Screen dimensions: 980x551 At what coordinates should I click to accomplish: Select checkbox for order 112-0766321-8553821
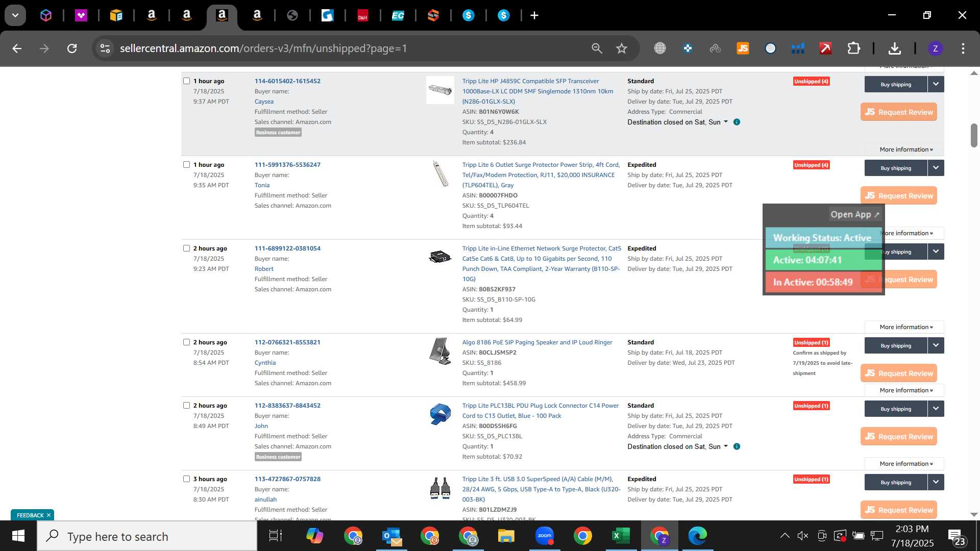(x=186, y=342)
